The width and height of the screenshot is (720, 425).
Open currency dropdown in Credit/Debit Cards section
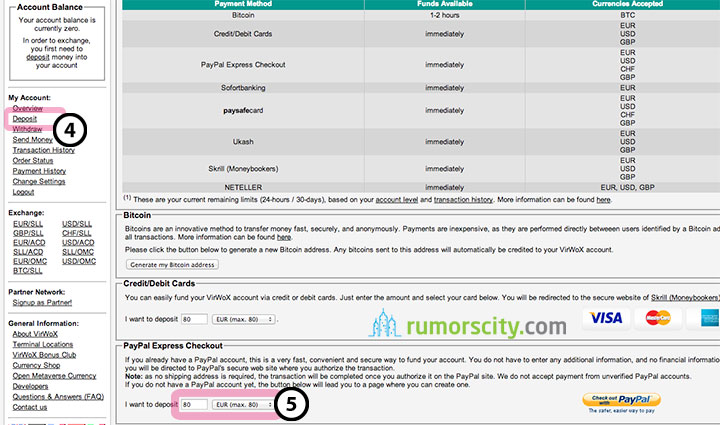244,319
